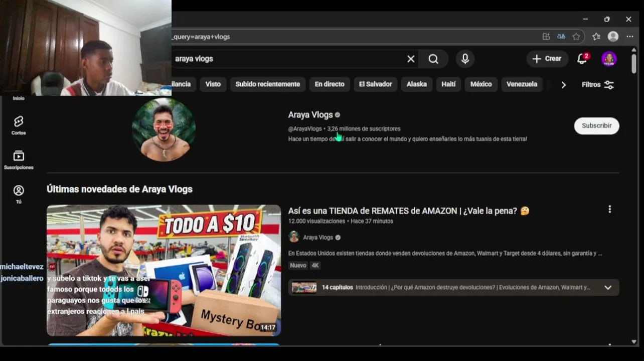Click the 4K badge
This screenshot has height=361, width=644.
click(x=315, y=266)
